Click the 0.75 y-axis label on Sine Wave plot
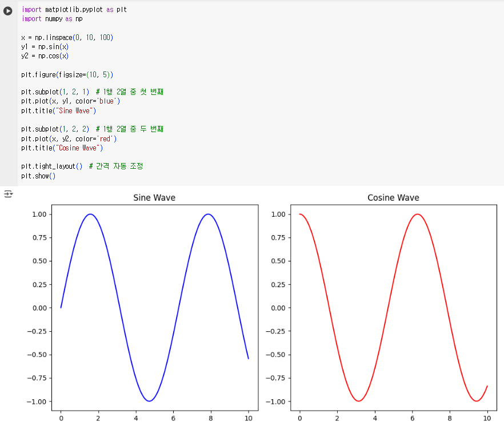Viewport: 504px width, 429px height. click(x=39, y=238)
